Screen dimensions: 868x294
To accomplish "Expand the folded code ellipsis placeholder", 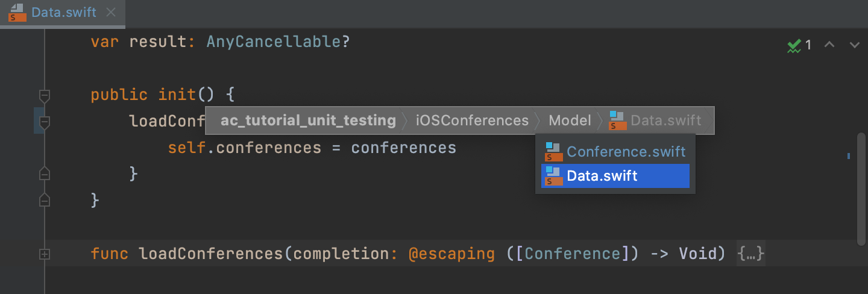I will click(x=751, y=254).
